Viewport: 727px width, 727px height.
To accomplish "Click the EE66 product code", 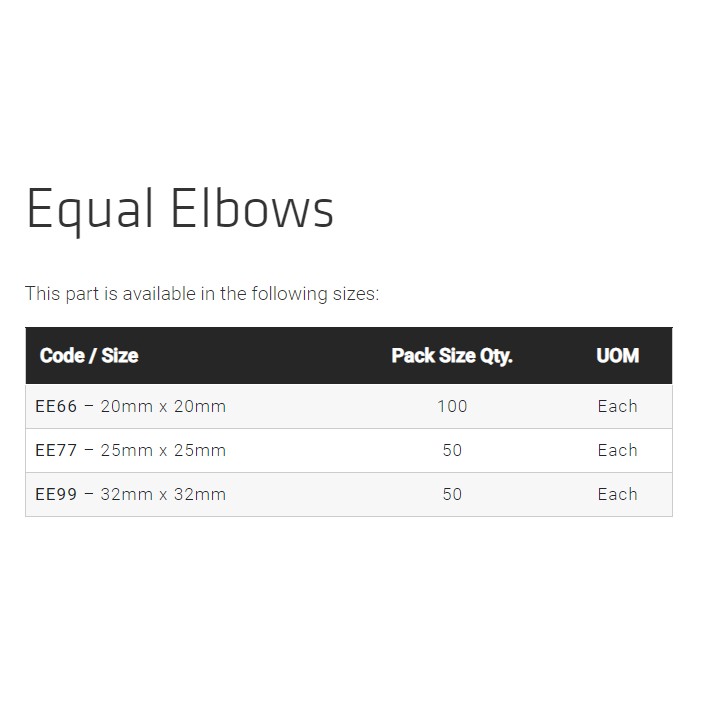I will click(56, 407).
